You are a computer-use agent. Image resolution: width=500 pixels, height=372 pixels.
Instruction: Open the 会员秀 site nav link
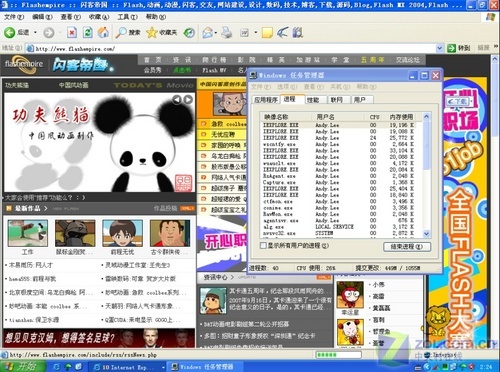pyautogui.click(x=152, y=70)
